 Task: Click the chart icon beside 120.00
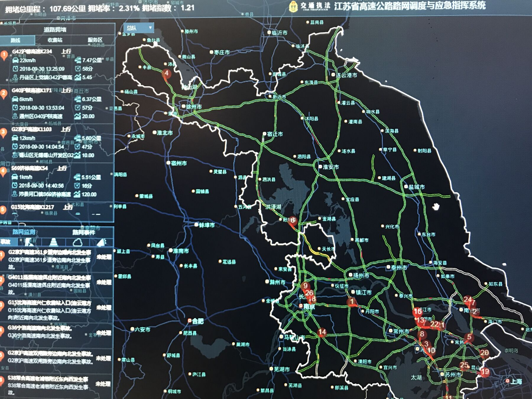pos(77,194)
